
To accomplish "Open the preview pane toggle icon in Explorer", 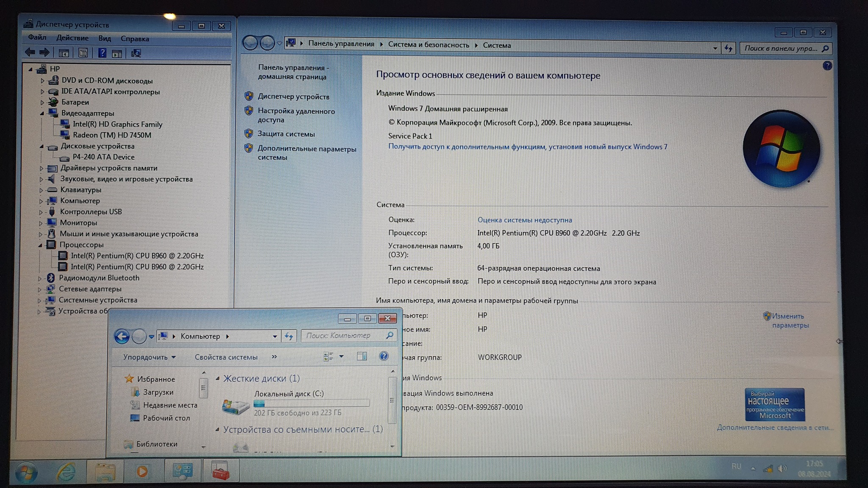I will [362, 356].
